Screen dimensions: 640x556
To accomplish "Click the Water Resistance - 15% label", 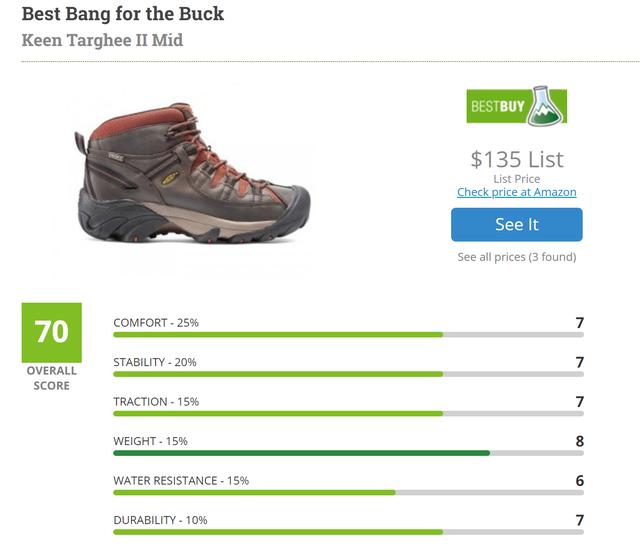I will [181, 480].
